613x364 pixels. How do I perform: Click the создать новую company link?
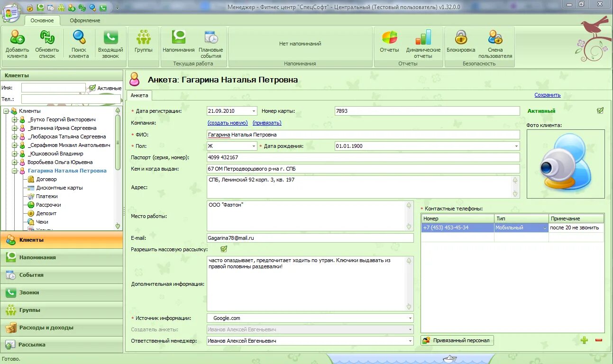coord(228,123)
